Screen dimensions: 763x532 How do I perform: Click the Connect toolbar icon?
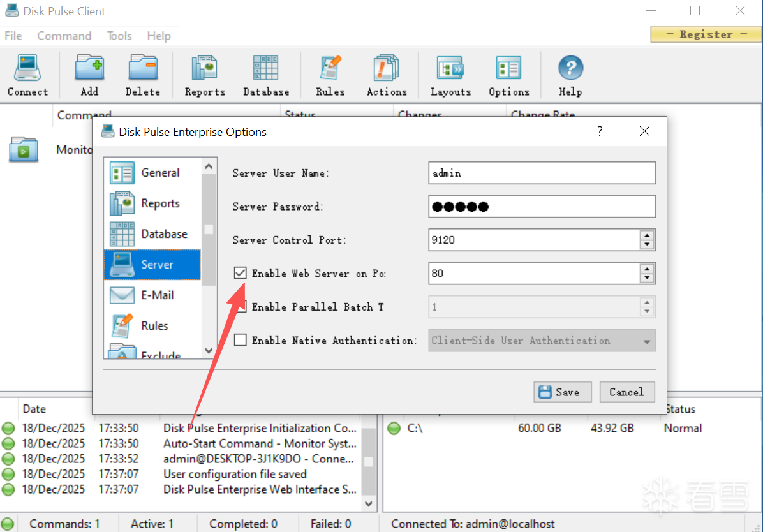[x=27, y=76]
